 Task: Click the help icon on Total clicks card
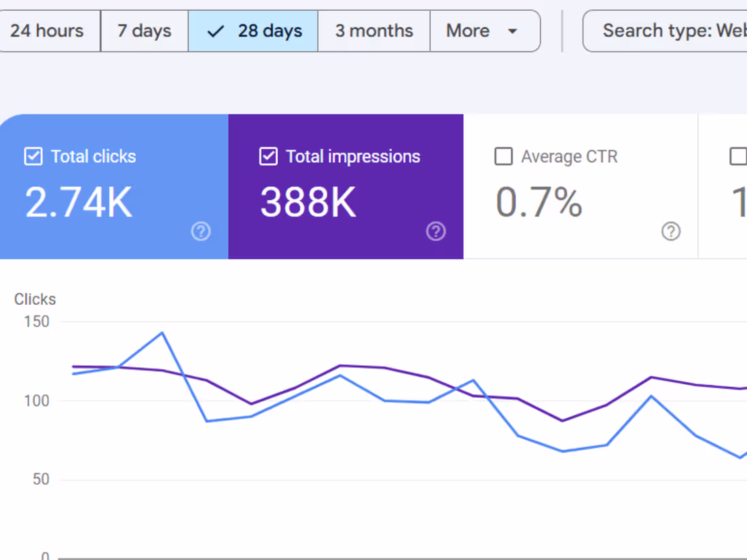pos(201,231)
